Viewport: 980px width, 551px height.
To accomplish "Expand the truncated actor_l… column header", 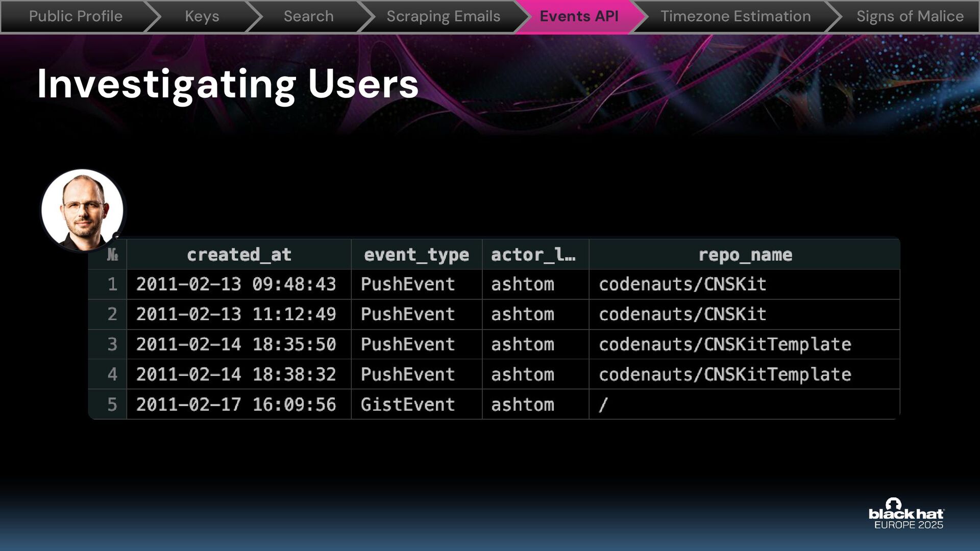I will pyautogui.click(x=533, y=255).
